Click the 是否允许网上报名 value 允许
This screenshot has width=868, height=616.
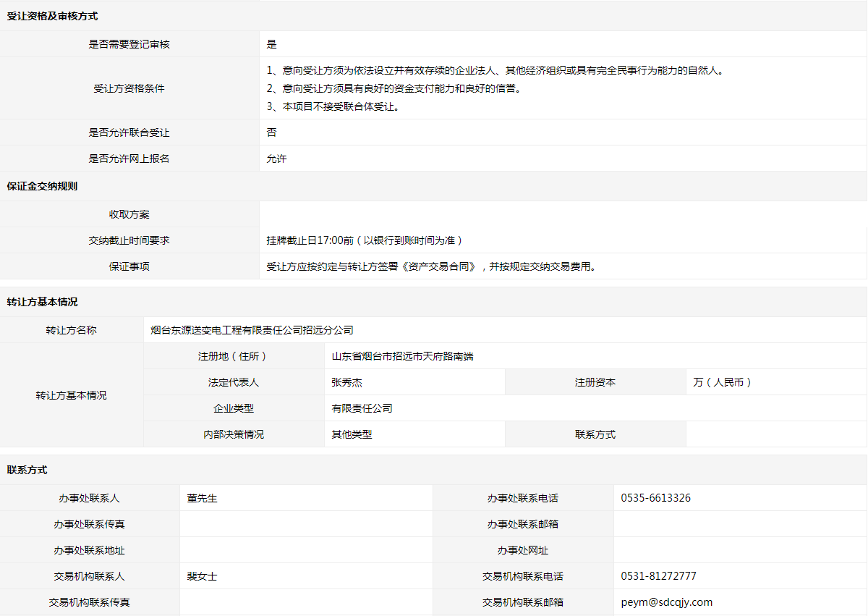point(276,159)
